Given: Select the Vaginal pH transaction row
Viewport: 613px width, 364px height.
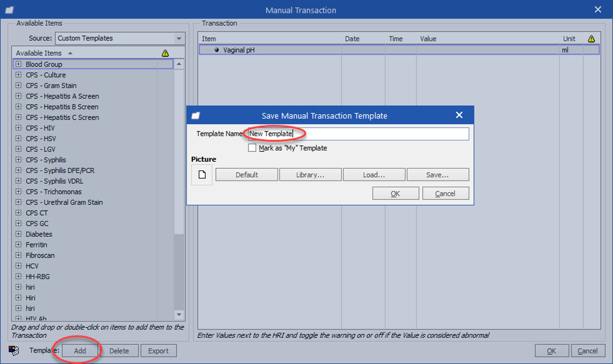Looking at the screenshot, I should (x=399, y=49).
